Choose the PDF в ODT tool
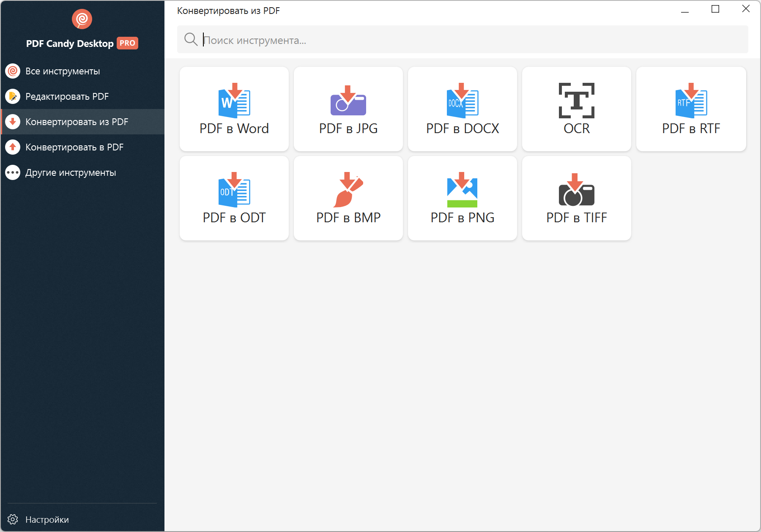Screen dimensions: 761x532 pos(234,198)
